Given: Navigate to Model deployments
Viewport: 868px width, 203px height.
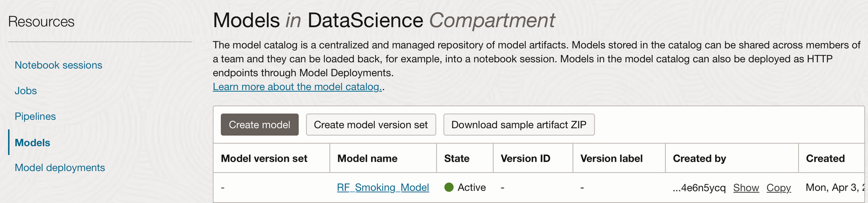Looking at the screenshot, I should 60,168.
